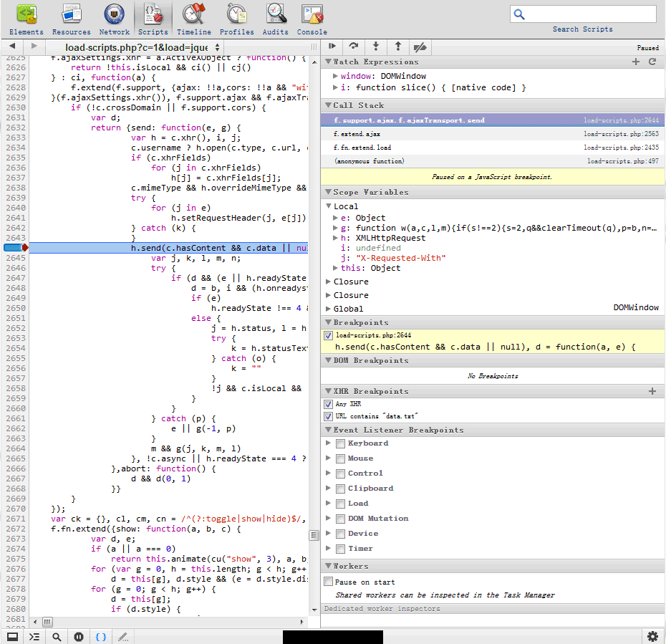Enable Load event listener breakpoints

(340, 504)
